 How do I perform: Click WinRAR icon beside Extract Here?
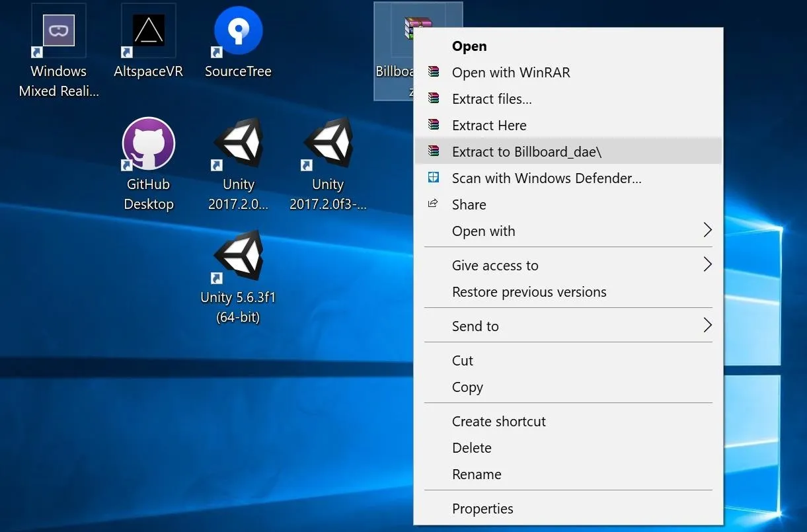pyautogui.click(x=434, y=125)
